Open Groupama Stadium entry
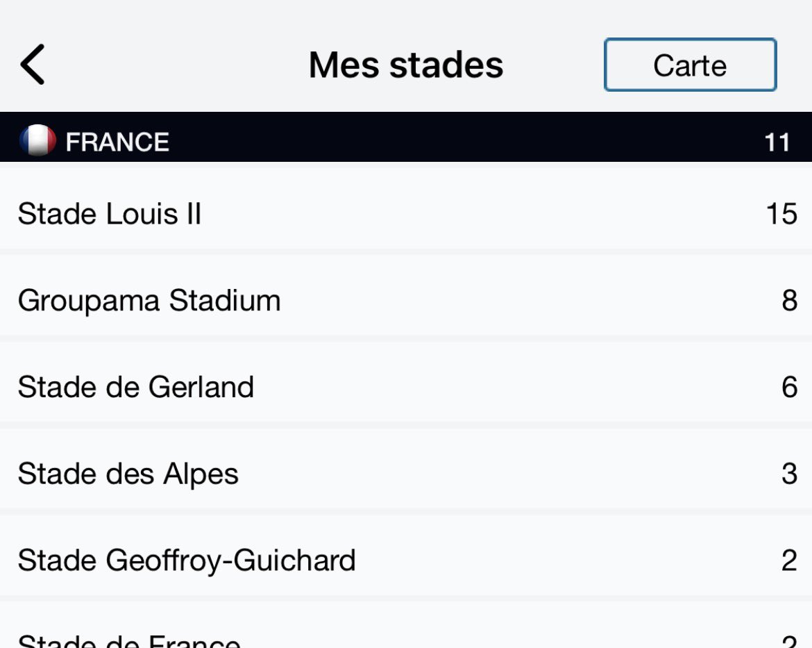The width and height of the screenshot is (812, 648). point(149,301)
